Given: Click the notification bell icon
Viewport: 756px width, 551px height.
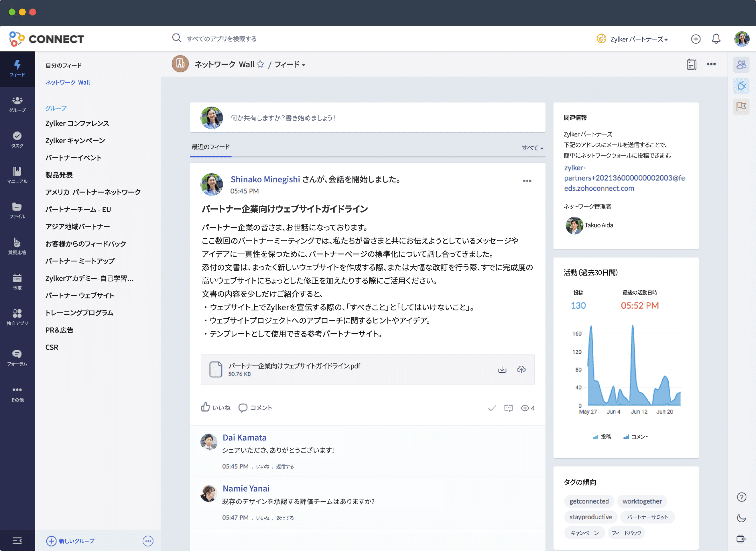Looking at the screenshot, I should pyautogui.click(x=716, y=39).
